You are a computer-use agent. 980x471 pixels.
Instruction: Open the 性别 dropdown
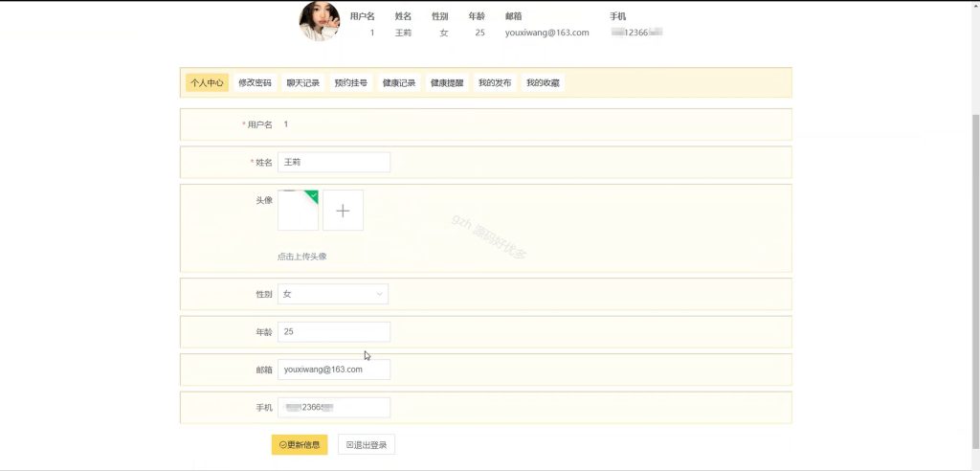(332, 294)
